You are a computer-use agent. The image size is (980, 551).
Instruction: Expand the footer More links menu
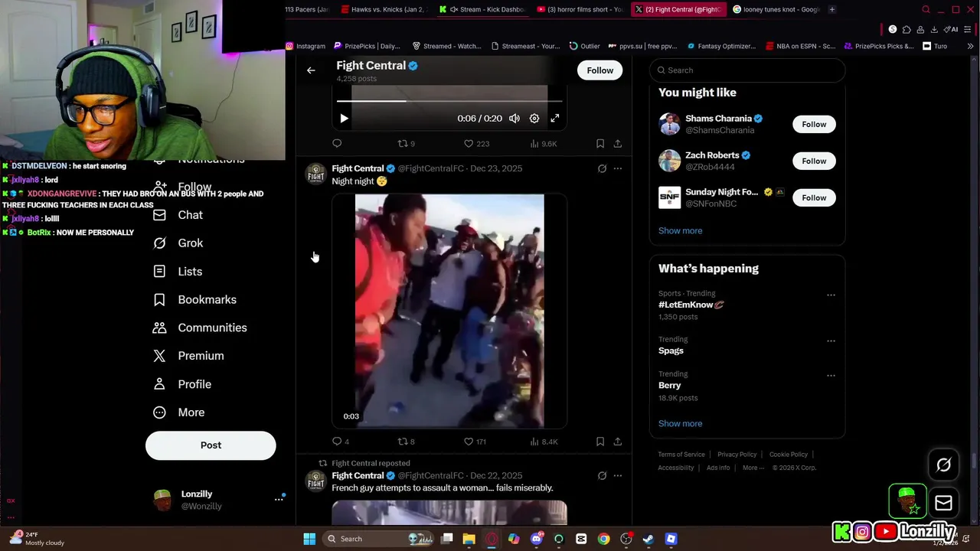(x=752, y=468)
